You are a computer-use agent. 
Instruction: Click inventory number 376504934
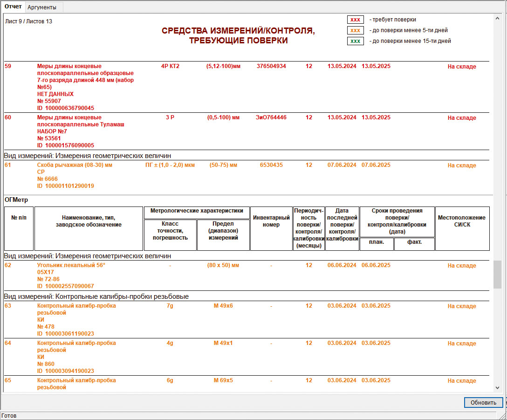[271, 66]
